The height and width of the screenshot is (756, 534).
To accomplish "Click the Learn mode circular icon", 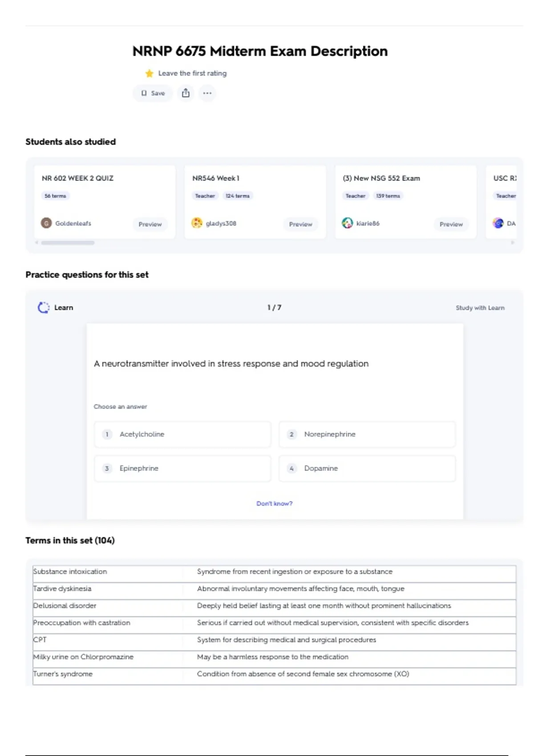I will point(44,308).
